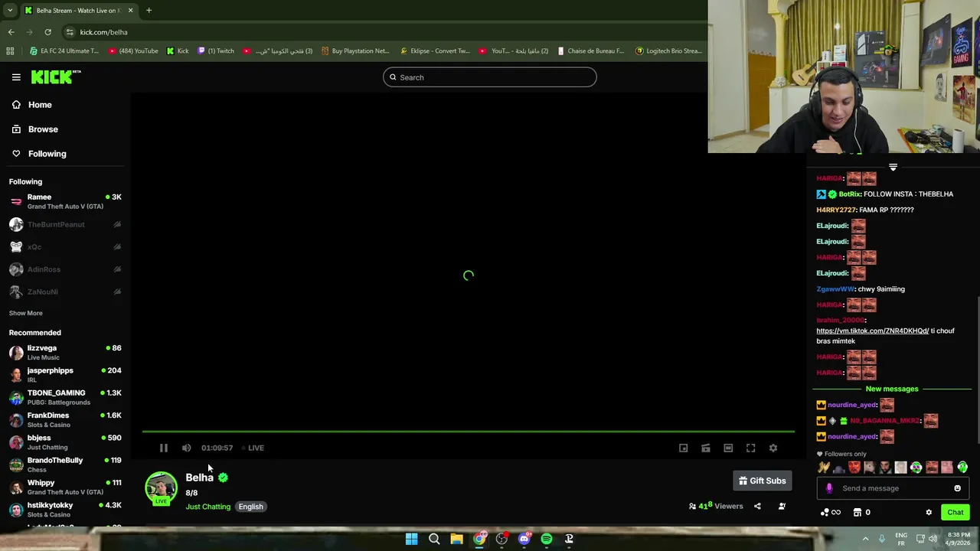Open chat settings gear
The height and width of the screenshot is (551, 980).
pyautogui.click(x=929, y=512)
